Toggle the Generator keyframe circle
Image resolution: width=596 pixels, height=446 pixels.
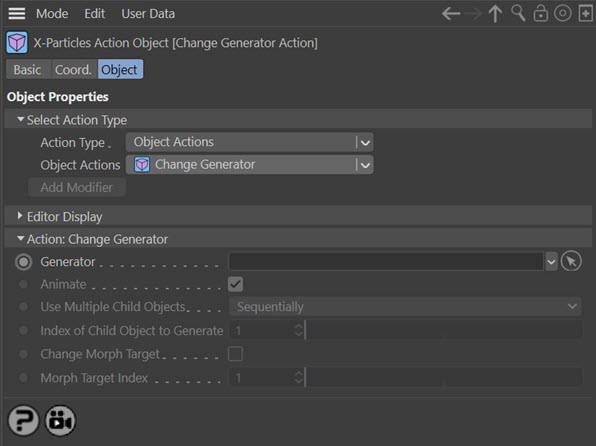[24, 262]
